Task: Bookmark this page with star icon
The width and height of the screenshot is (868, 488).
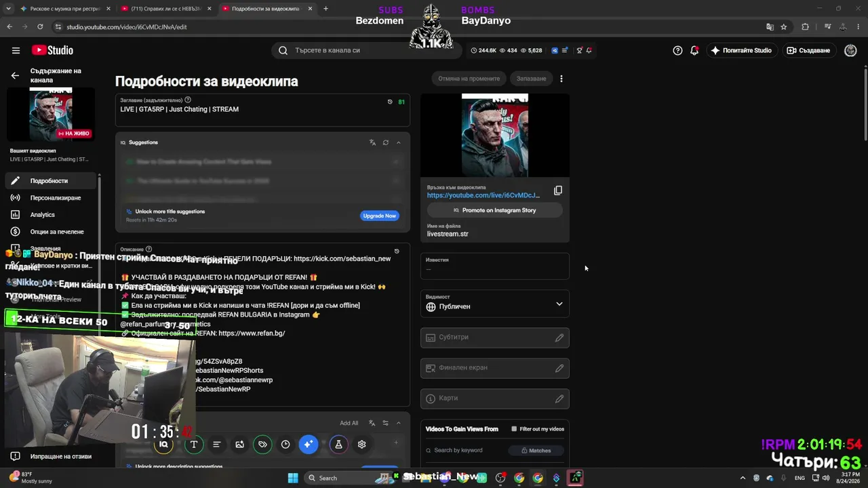Action: (784, 27)
